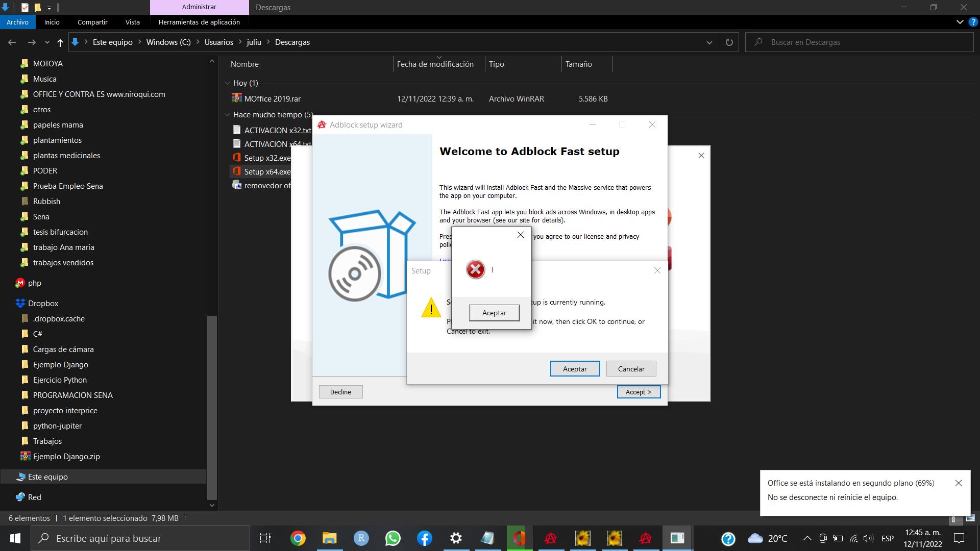Open the Compartir ribbon tab
The width and height of the screenshot is (980, 551).
coord(92,22)
